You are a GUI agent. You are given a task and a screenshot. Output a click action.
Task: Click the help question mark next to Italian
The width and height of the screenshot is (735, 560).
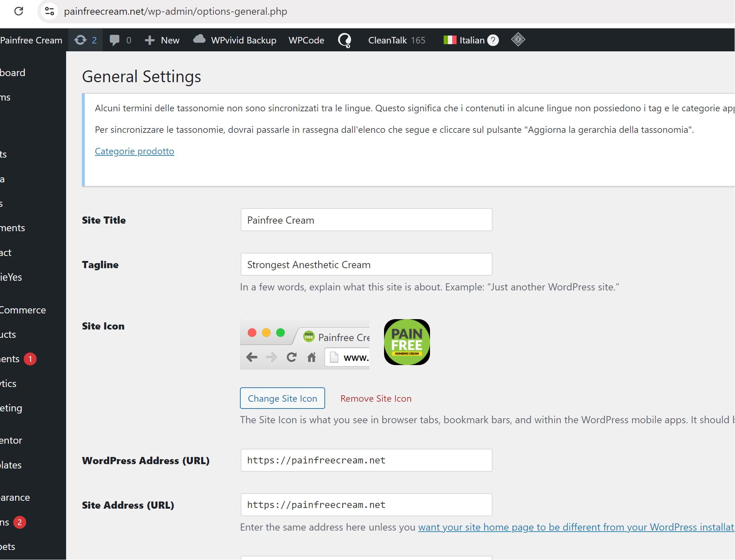(493, 40)
